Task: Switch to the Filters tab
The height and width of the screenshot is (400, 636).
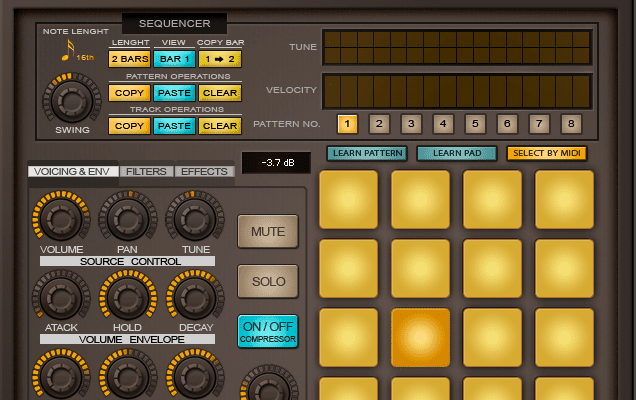Action: pyautogui.click(x=148, y=171)
